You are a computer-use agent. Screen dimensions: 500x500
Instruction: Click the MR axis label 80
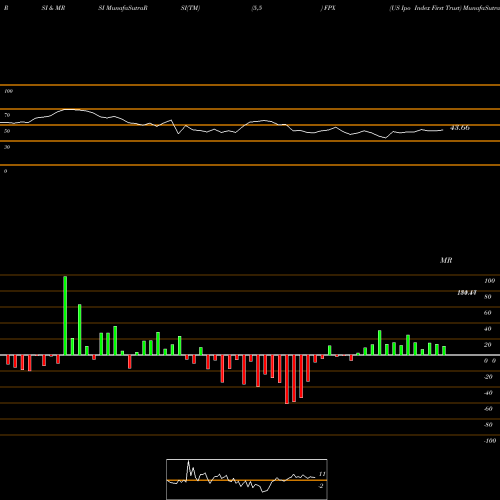click(488, 297)
